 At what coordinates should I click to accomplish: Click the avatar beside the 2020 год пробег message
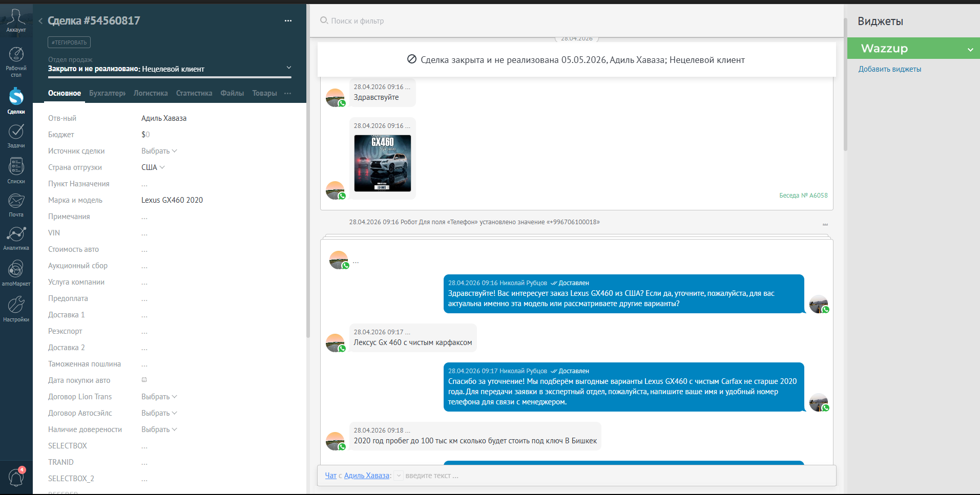pyautogui.click(x=336, y=441)
